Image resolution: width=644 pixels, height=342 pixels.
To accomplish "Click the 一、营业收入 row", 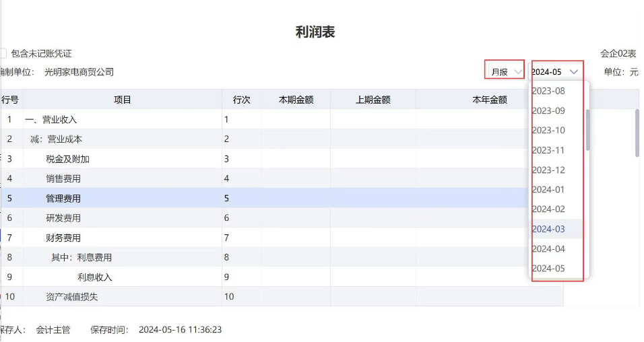I will [x=51, y=120].
